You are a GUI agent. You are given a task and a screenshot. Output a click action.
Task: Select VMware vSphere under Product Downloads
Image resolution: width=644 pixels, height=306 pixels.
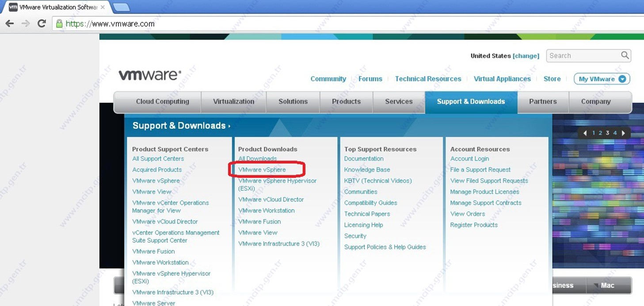[262, 170]
